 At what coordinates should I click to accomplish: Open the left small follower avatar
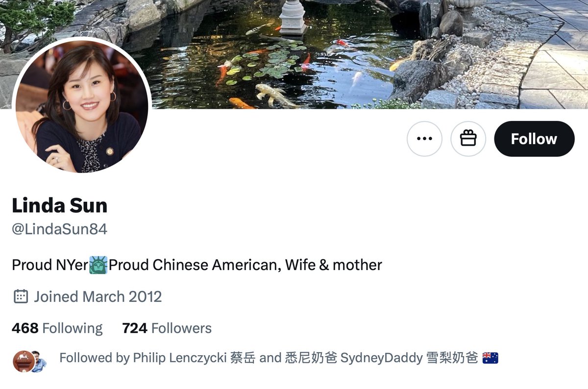tap(23, 362)
